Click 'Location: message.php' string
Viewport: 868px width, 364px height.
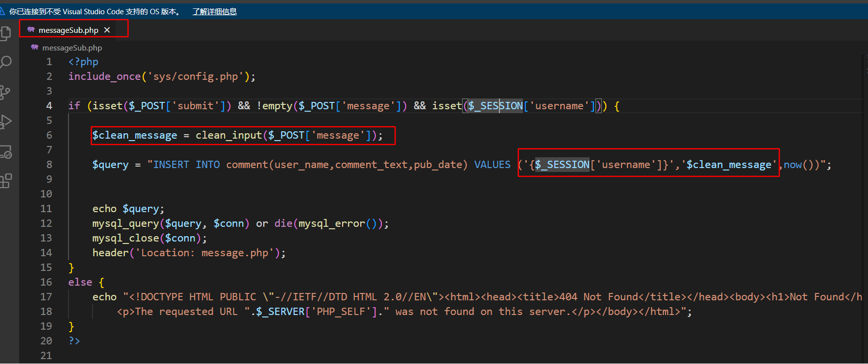[204, 253]
